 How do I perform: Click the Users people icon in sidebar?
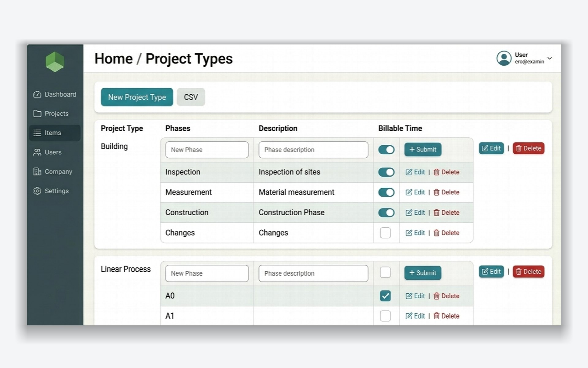(37, 152)
